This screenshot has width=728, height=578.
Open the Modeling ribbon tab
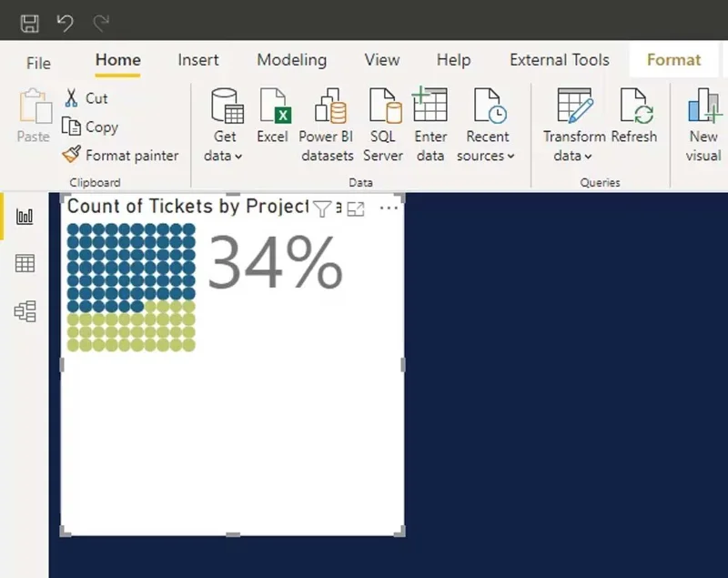point(291,60)
